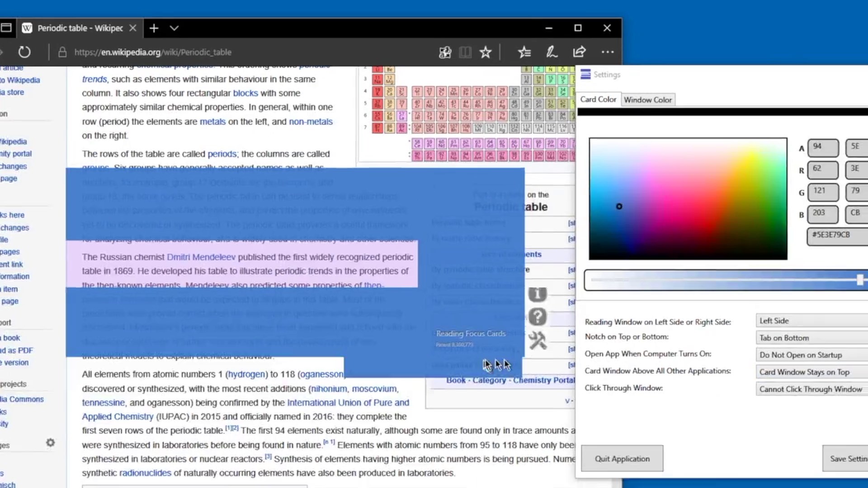Open the Dmitri Mendeleev link
This screenshot has height=488, width=868.
click(201, 257)
